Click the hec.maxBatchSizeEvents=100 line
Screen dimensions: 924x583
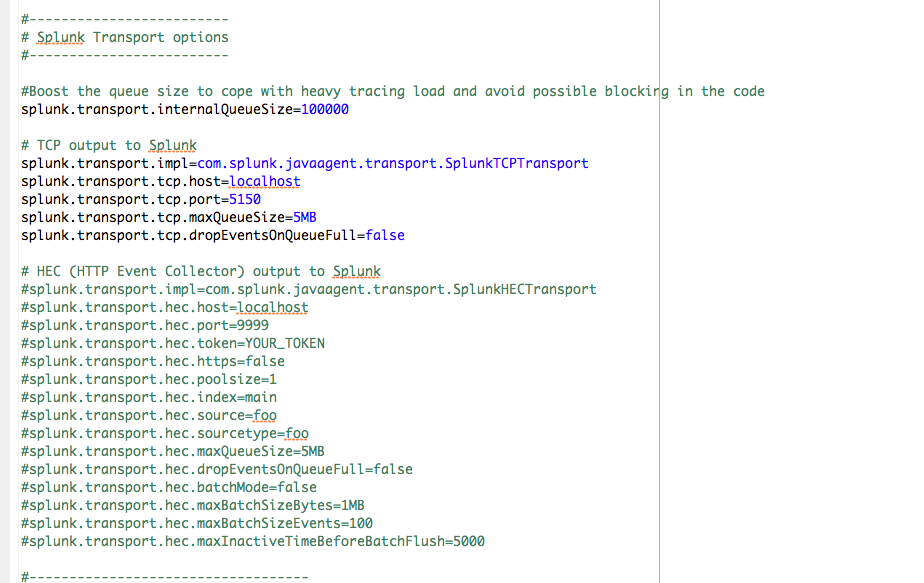[x=196, y=523]
